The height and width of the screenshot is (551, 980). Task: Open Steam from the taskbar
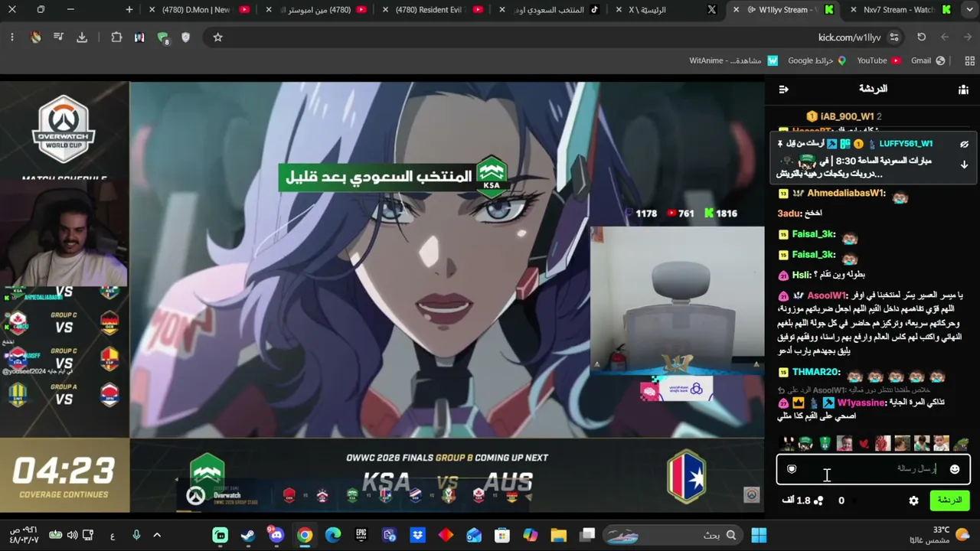tap(248, 535)
